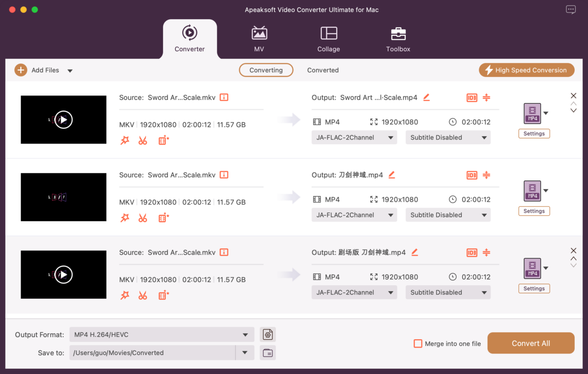Rename the 剧场版 刀剑神域.mp4 output with pencil

pyautogui.click(x=415, y=253)
